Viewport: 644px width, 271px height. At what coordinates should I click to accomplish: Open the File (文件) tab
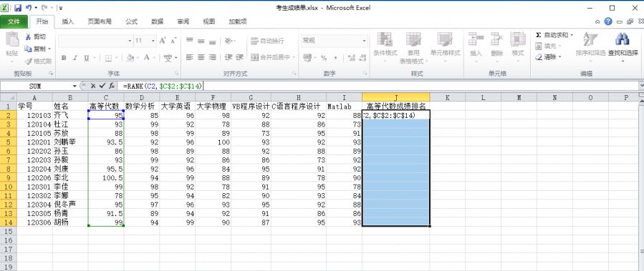pos(14,21)
